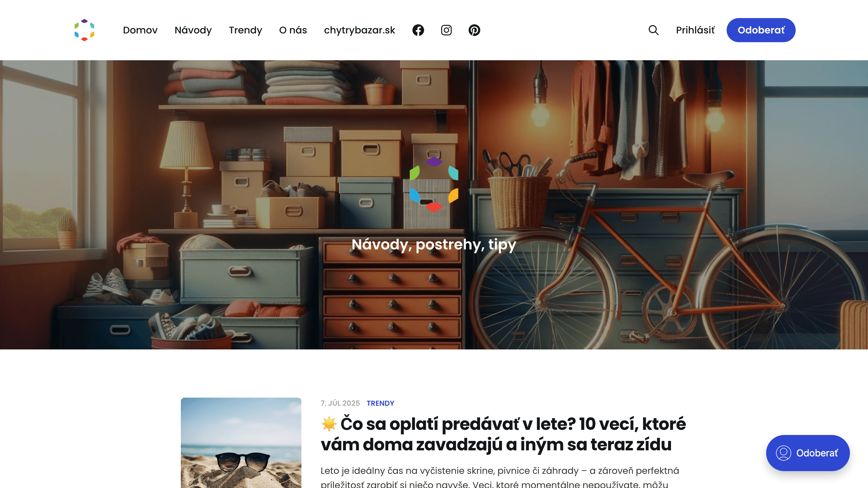This screenshot has height=488, width=868.
Task: Open the article 'Čo sa oplatí predávať v lete'
Action: tap(503, 434)
